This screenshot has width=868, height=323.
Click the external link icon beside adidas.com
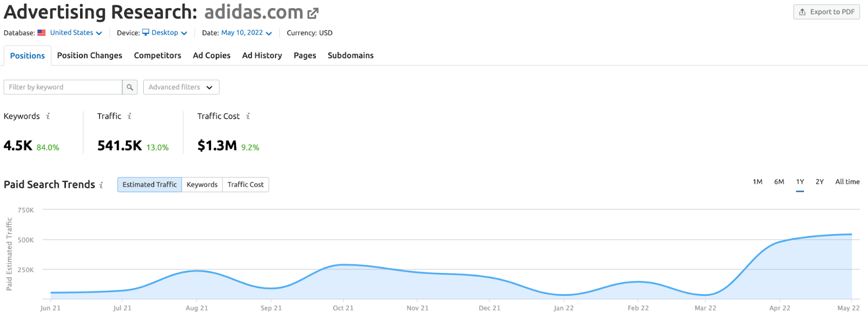(313, 13)
